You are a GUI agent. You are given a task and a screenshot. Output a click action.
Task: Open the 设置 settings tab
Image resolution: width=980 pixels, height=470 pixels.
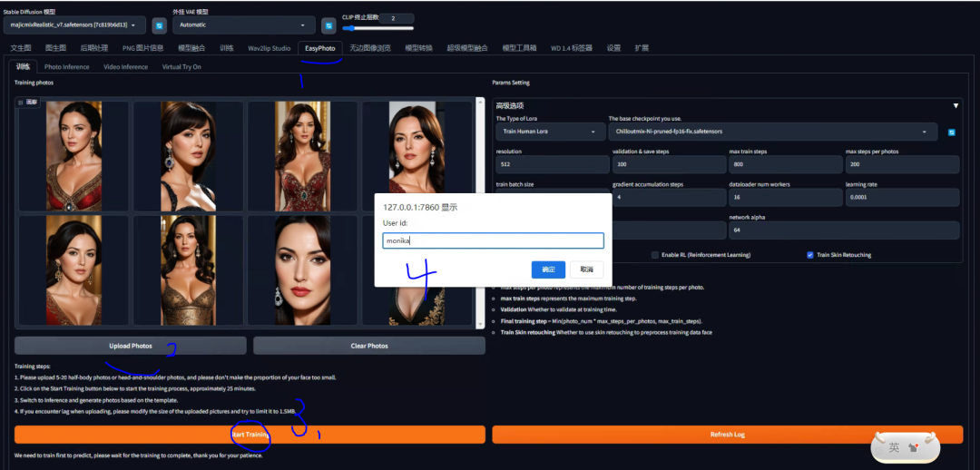click(x=613, y=48)
